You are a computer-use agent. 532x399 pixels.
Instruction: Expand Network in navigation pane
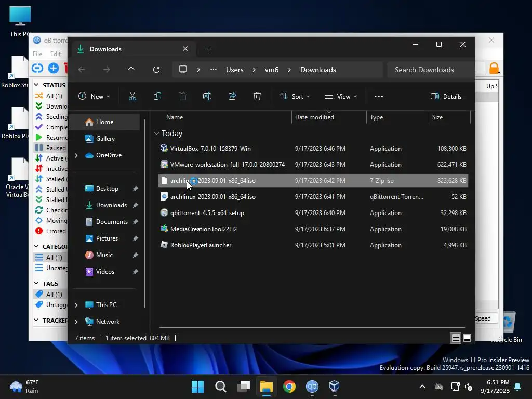(76, 322)
